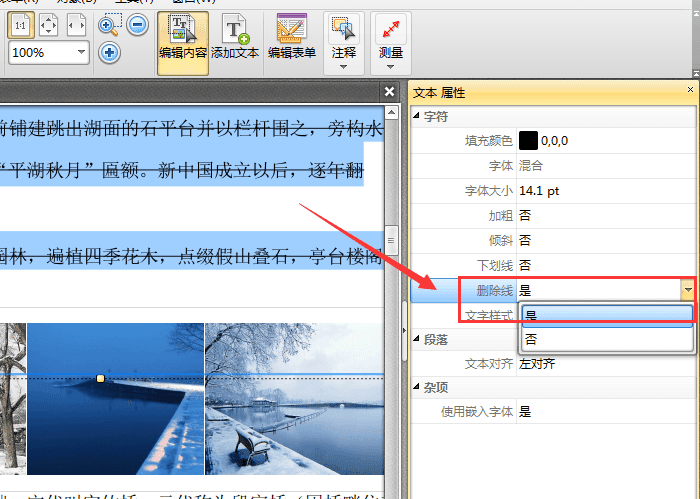This screenshot has width=700, height=499.
Task: Click the fit width view icon
Action: click(x=76, y=25)
